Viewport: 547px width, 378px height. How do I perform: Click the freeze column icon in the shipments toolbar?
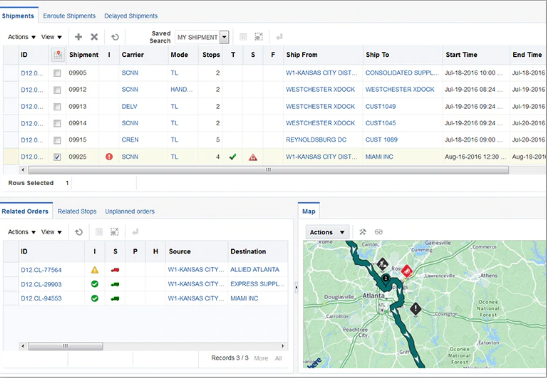click(x=243, y=37)
